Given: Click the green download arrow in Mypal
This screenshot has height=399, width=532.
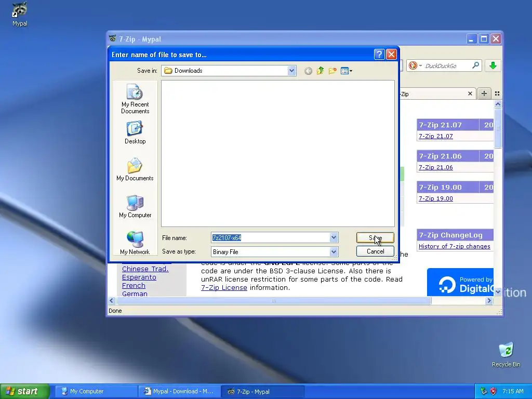Looking at the screenshot, I should [493, 65].
